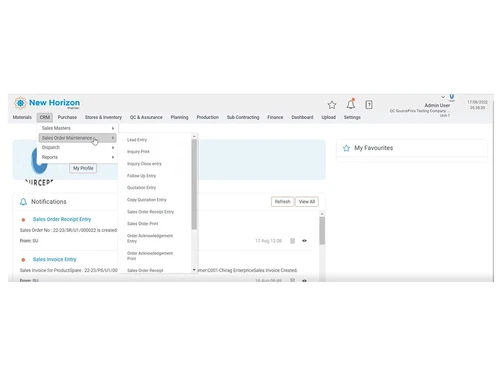Image resolution: width=500 pixels, height=375 pixels.
Task: Click the New Horizon logo
Action: pyautogui.click(x=47, y=103)
